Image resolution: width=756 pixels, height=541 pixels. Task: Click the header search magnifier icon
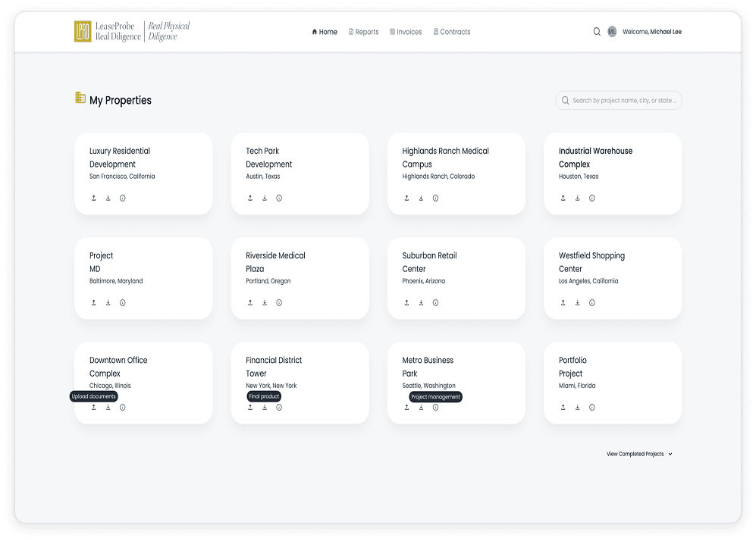point(597,32)
